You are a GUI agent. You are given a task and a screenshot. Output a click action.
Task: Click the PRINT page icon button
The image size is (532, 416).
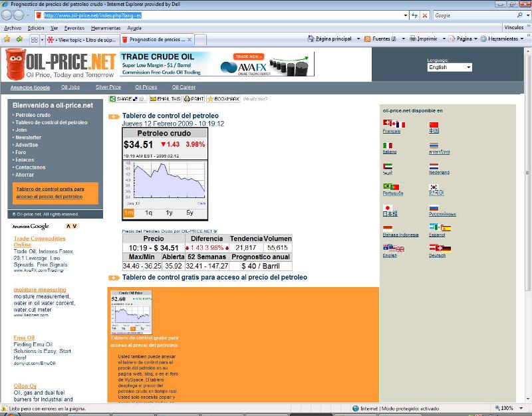pos(194,99)
